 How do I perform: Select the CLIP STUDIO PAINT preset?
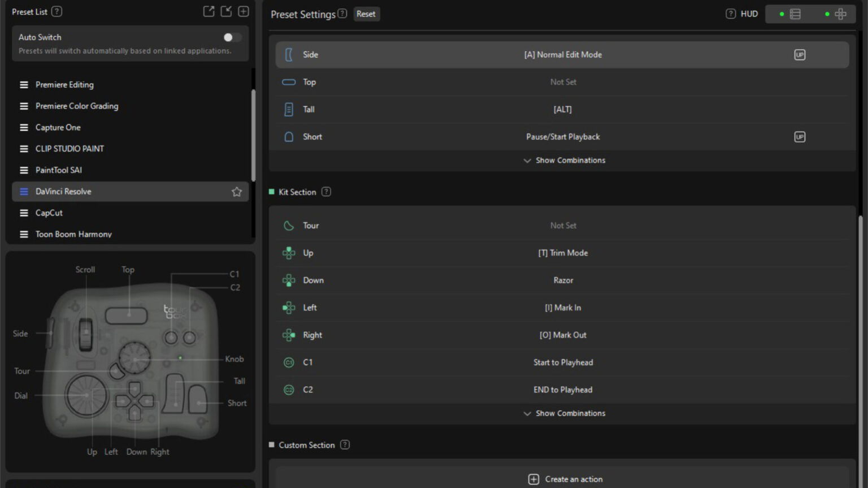point(70,148)
